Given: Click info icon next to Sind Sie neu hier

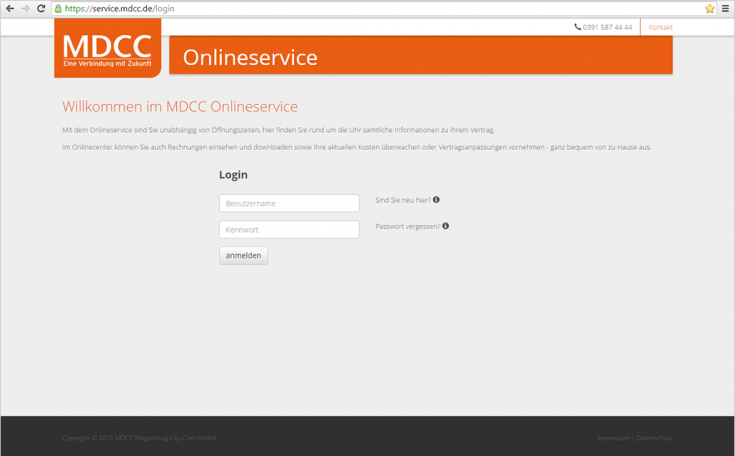Looking at the screenshot, I should 436,200.
